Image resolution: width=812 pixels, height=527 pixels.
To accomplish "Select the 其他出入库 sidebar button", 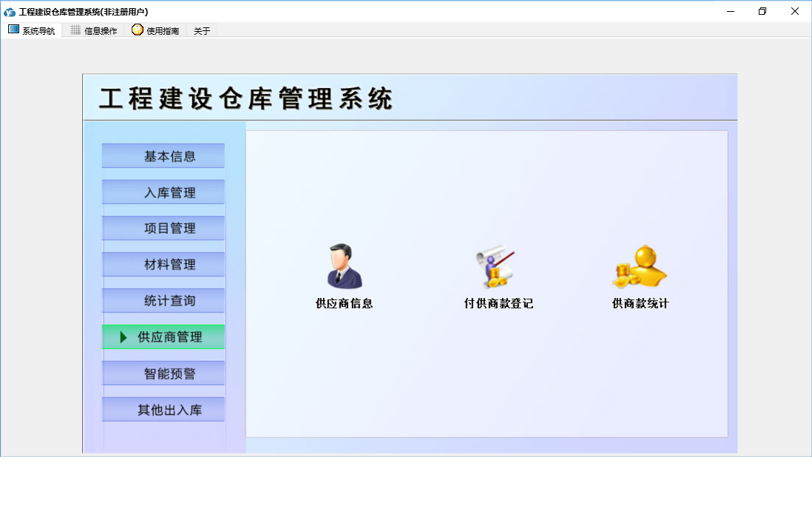I will [x=163, y=409].
